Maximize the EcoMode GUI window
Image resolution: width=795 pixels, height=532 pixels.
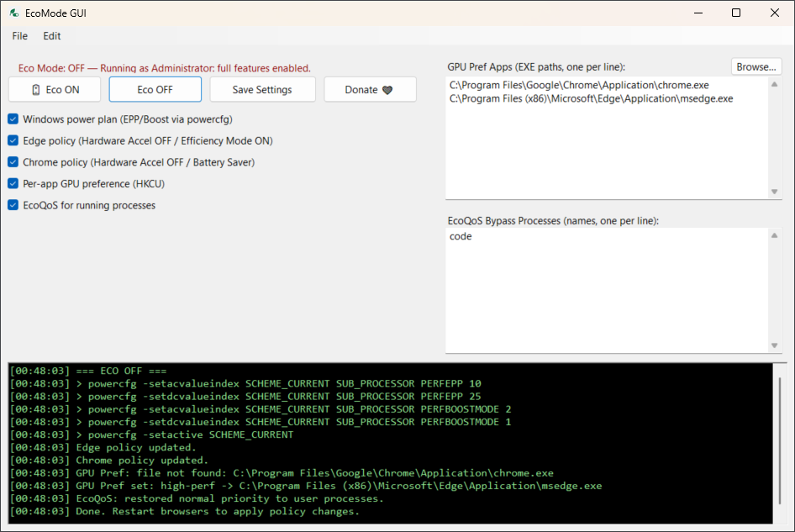pyautogui.click(x=736, y=13)
